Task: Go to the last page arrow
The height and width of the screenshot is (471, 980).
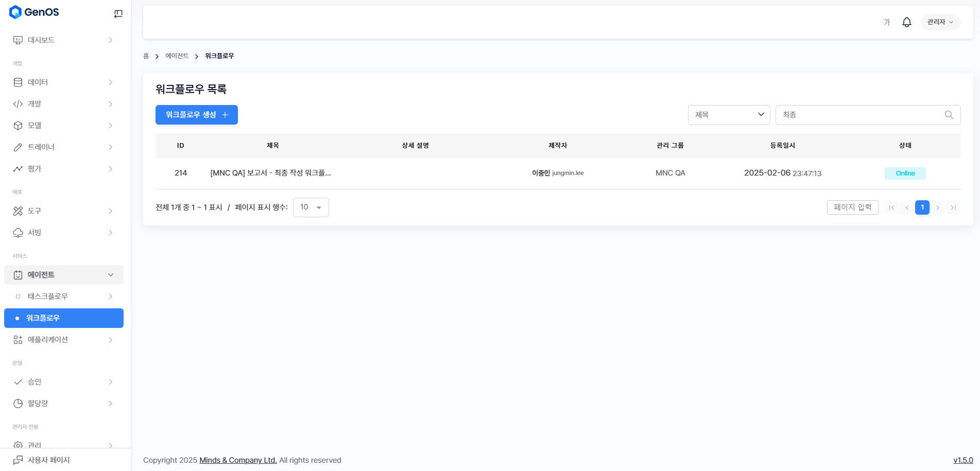Action: pos(953,207)
